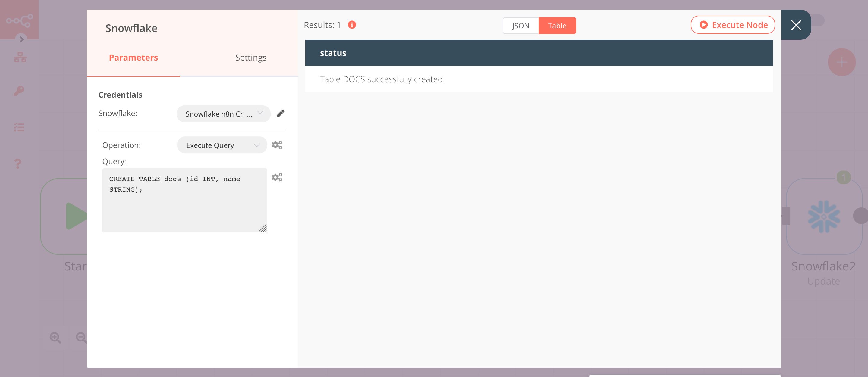Click the edit credentials pencil icon
The width and height of the screenshot is (868, 377).
(280, 113)
